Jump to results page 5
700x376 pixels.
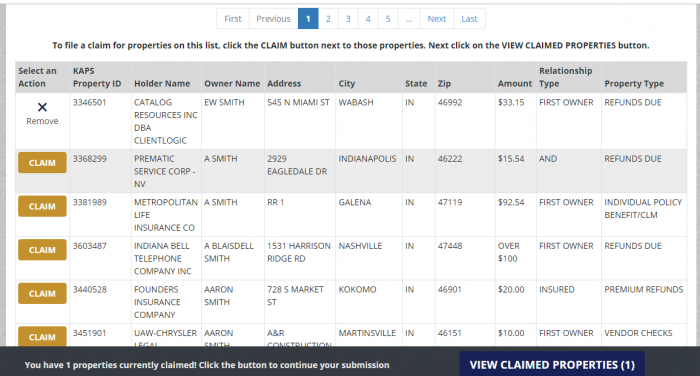click(x=388, y=19)
